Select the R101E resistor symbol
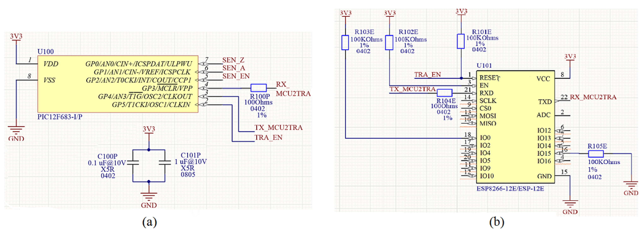This screenshot has height=232, width=644. point(461,41)
